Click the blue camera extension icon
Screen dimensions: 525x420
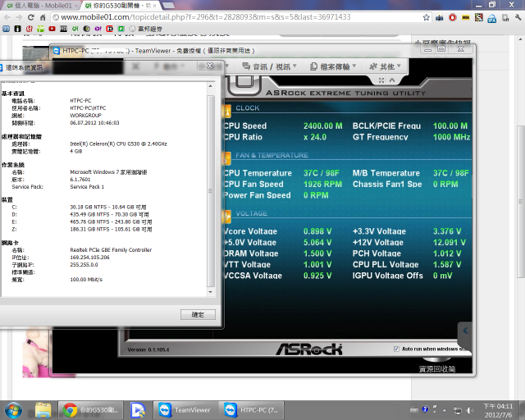pos(440,17)
